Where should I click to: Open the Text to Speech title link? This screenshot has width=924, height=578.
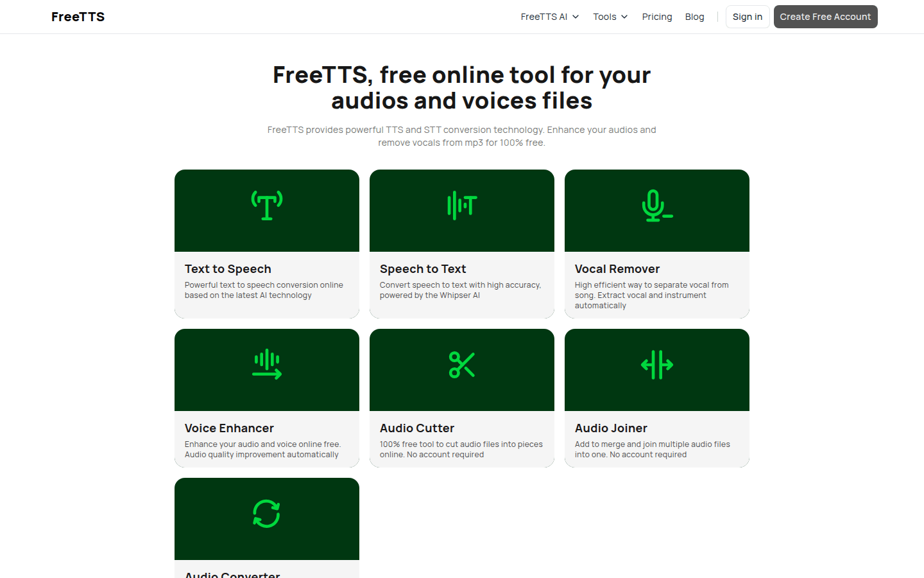pyautogui.click(x=228, y=269)
